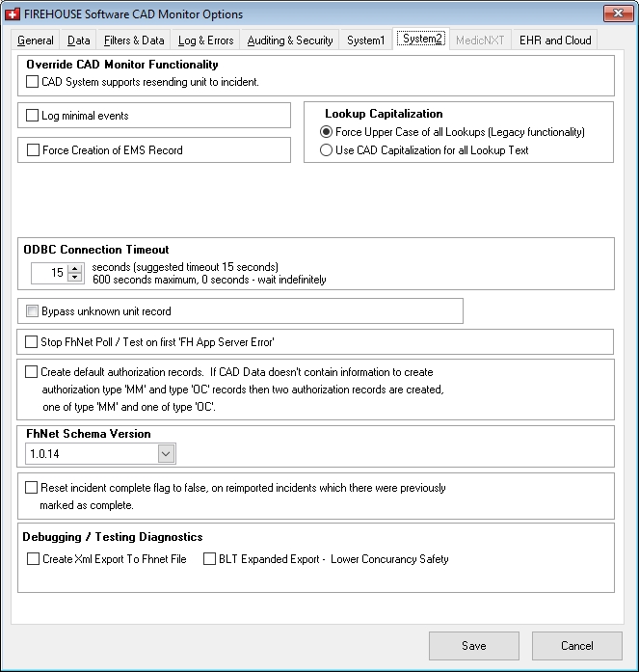Enable CAD System supports resending unit checkbox

[x=32, y=81]
